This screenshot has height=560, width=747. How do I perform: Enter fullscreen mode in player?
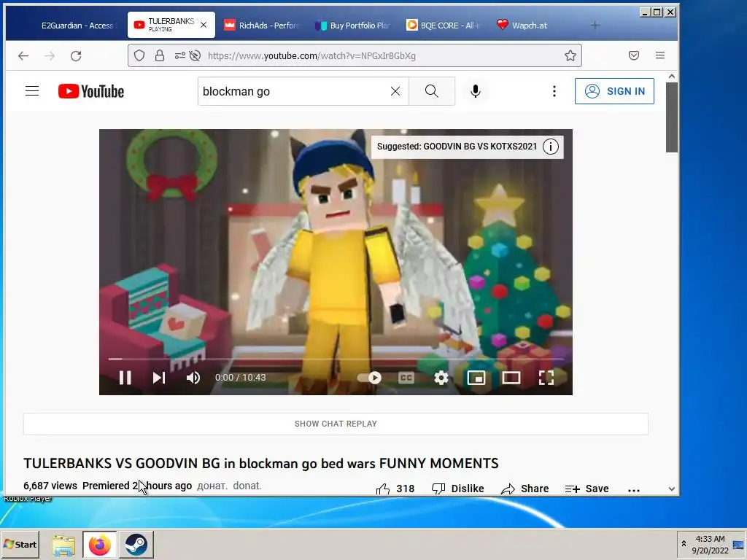546,378
